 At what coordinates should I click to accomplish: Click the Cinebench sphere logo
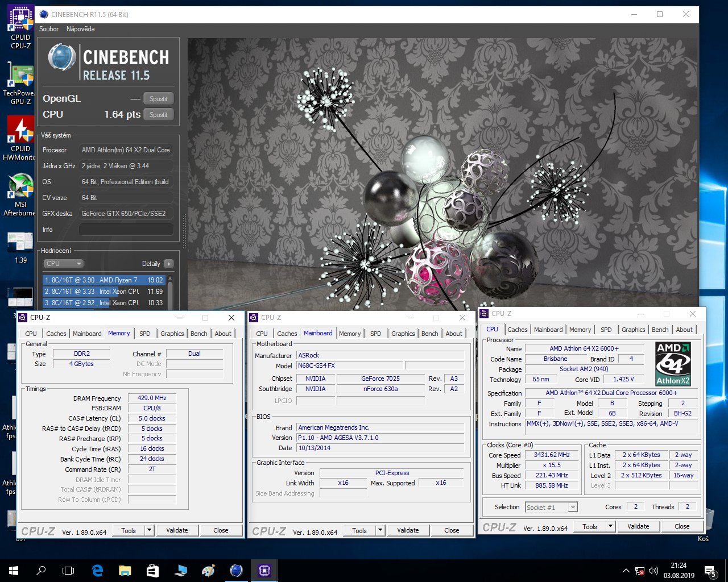[62, 58]
